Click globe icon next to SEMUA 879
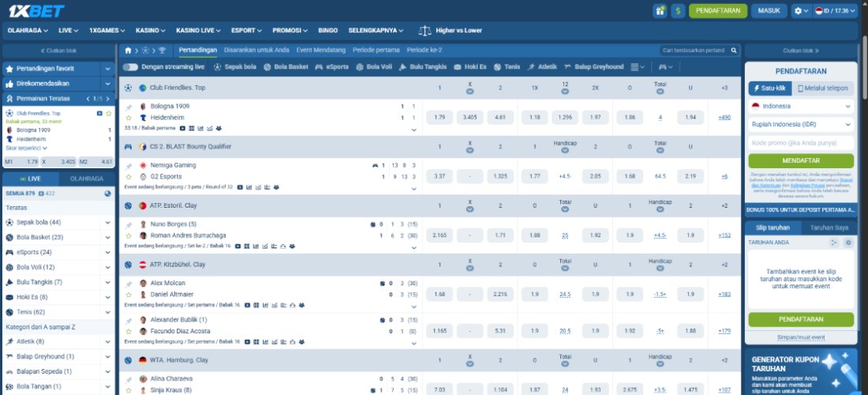The height and width of the screenshot is (395, 868). pyautogui.click(x=107, y=194)
